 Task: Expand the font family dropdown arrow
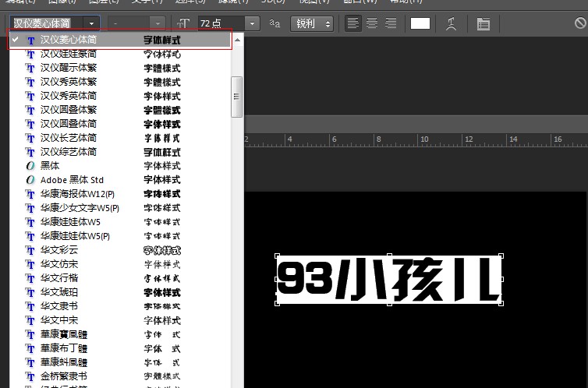click(93, 23)
